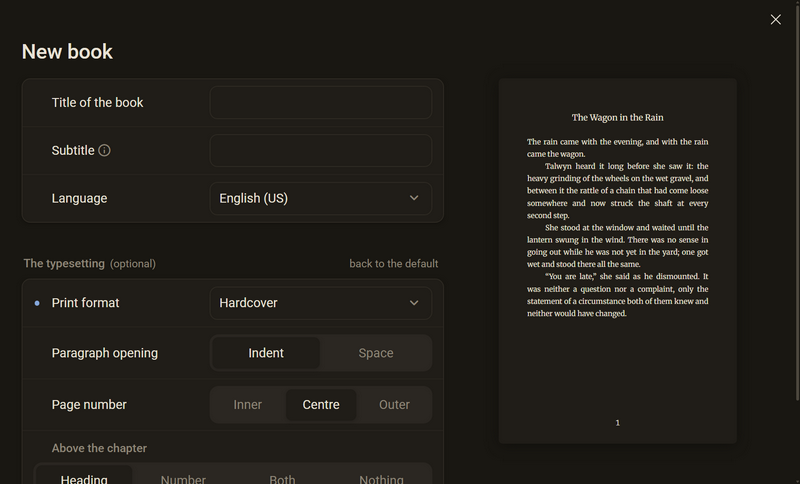Image resolution: width=800 pixels, height=484 pixels.
Task: Click the 'Above the chapter' label
Action: [x=99, y=448]
